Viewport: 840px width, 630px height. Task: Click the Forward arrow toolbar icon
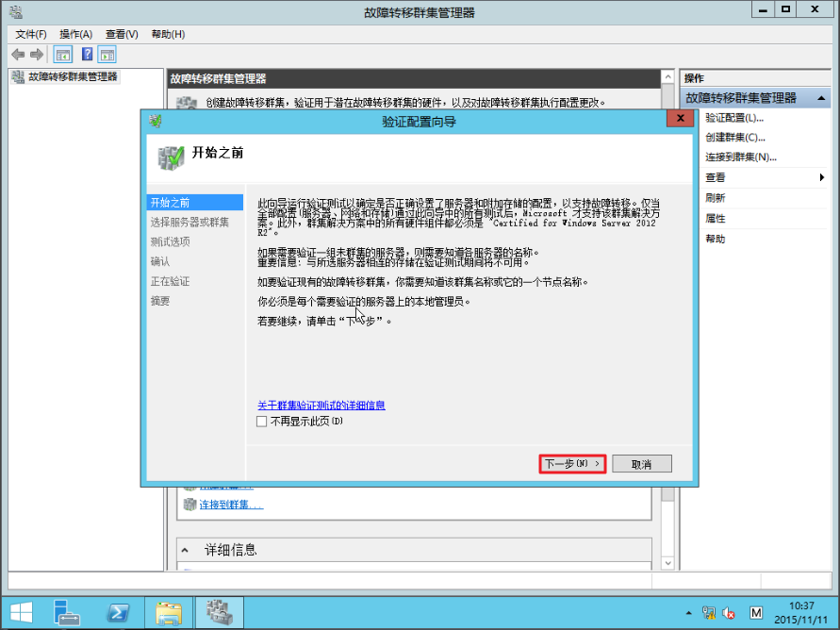[37, 54]
